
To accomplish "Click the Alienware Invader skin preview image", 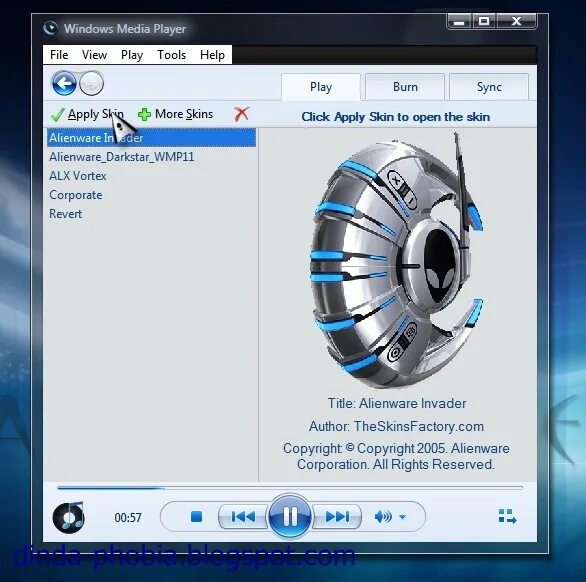I will tap(397, 260).
